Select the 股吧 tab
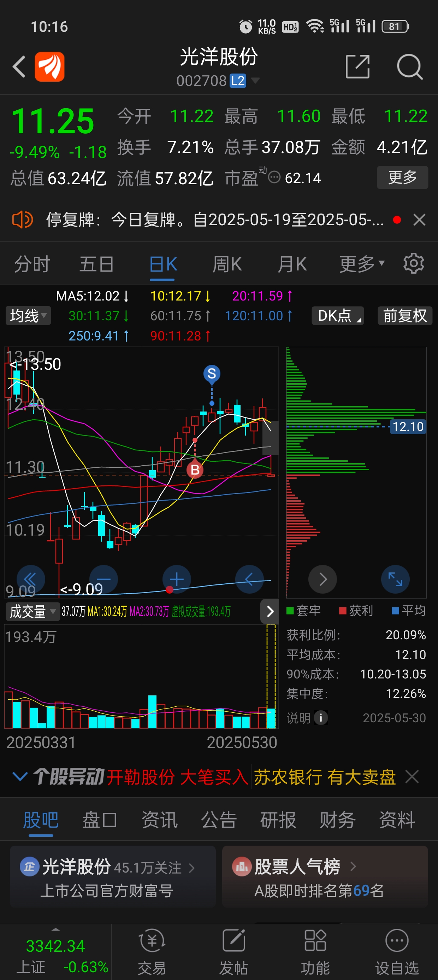 click(x=41, y=820)
